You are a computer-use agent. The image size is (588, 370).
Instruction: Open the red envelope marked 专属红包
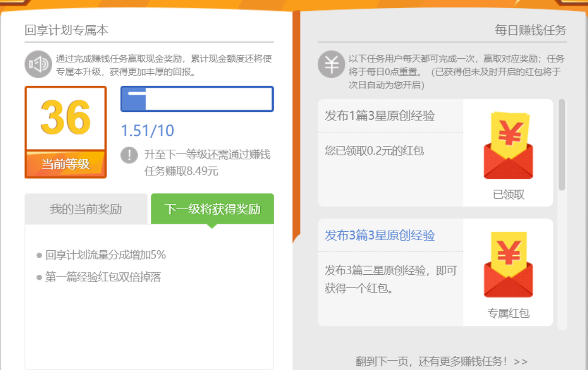[508, 265]
